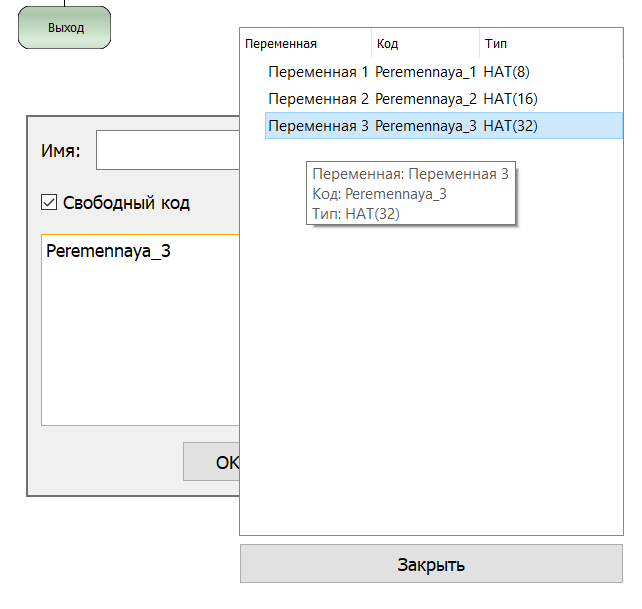
Task: Click Peremennaya_3 code cell in variable list
Action: pos(426,126)
